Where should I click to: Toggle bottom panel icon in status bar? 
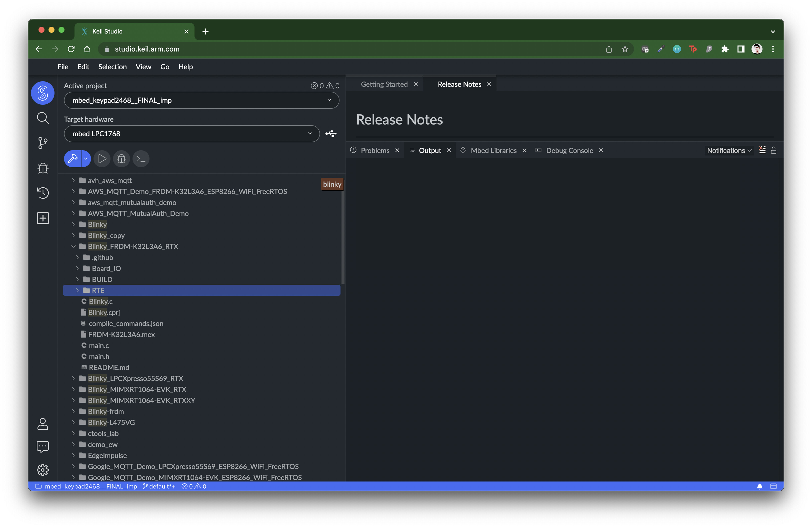pyautogui.click(x=773, y=486)
